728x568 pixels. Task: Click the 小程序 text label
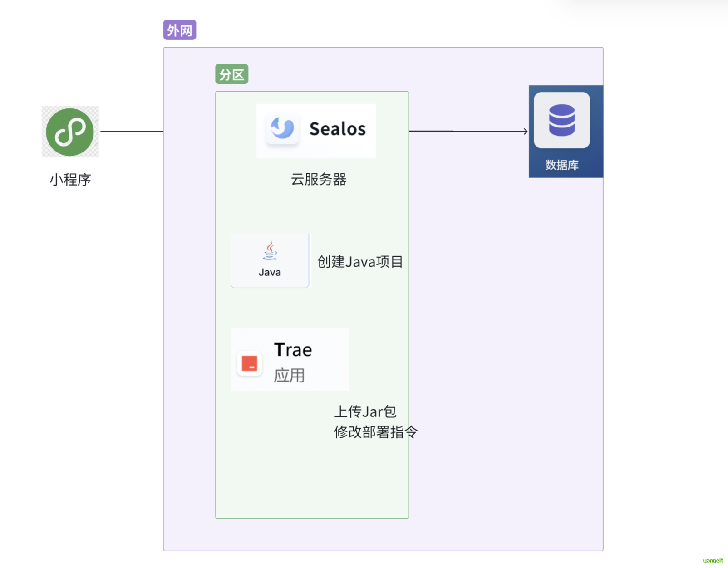(70, 180)
